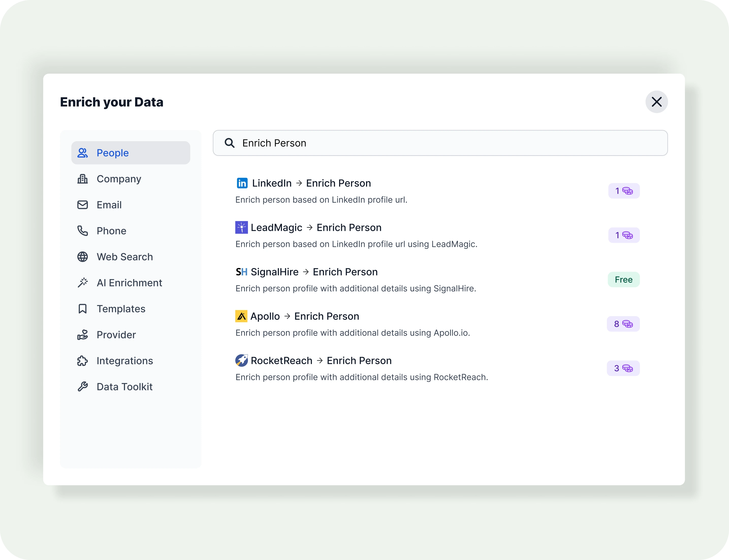The image size is (729, 560).
Task: Click the Apollo logo icon
Action: pyautogui.click(x=241, y=316)
